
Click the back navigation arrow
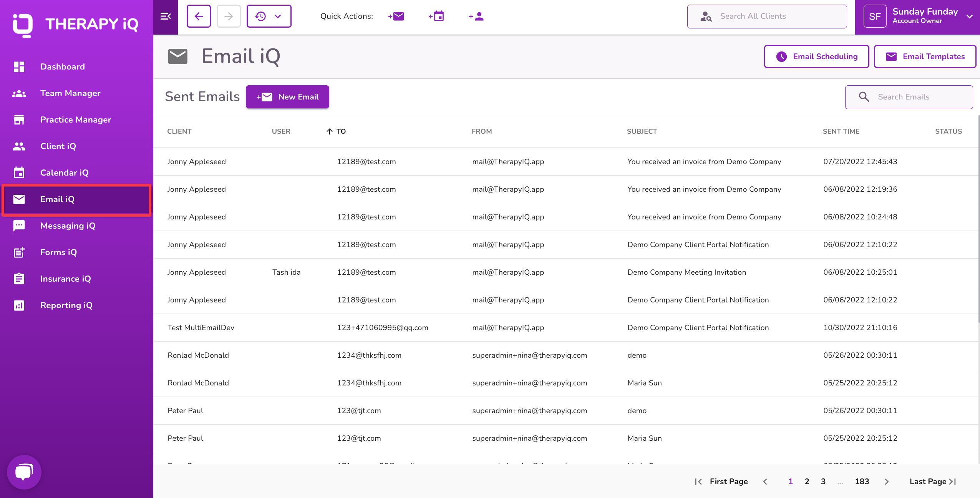pyautogui.click(x=199, y=16)
